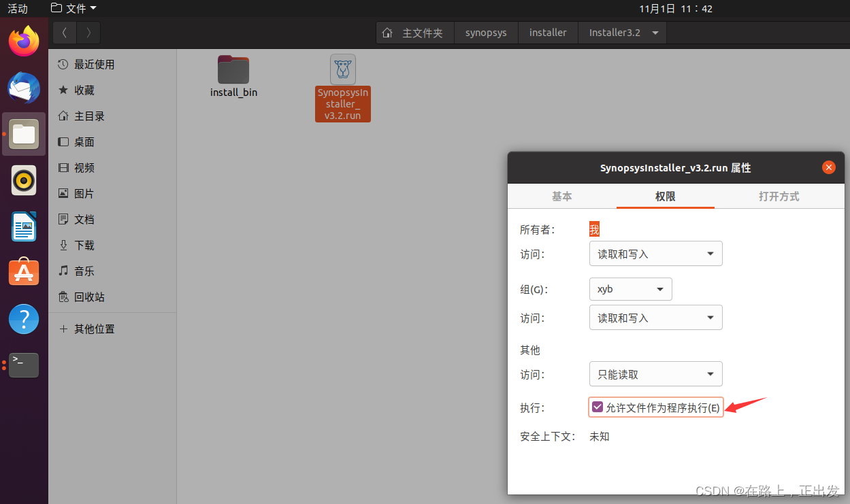Launch Thunderbird mail from the dock
Image resolution: width=850 pixels, height=504 pixels.
pyautogui.click(x=24, y=88)
